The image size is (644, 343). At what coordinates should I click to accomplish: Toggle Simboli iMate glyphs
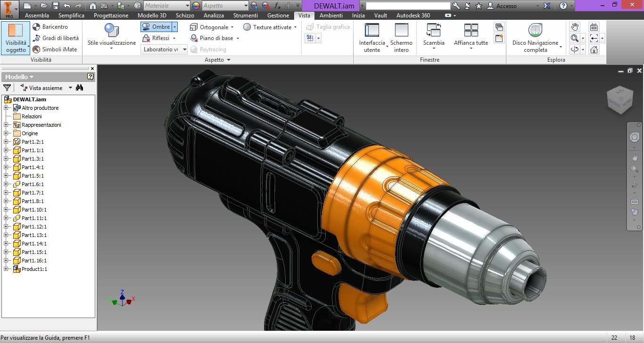(x=55, y=49)
